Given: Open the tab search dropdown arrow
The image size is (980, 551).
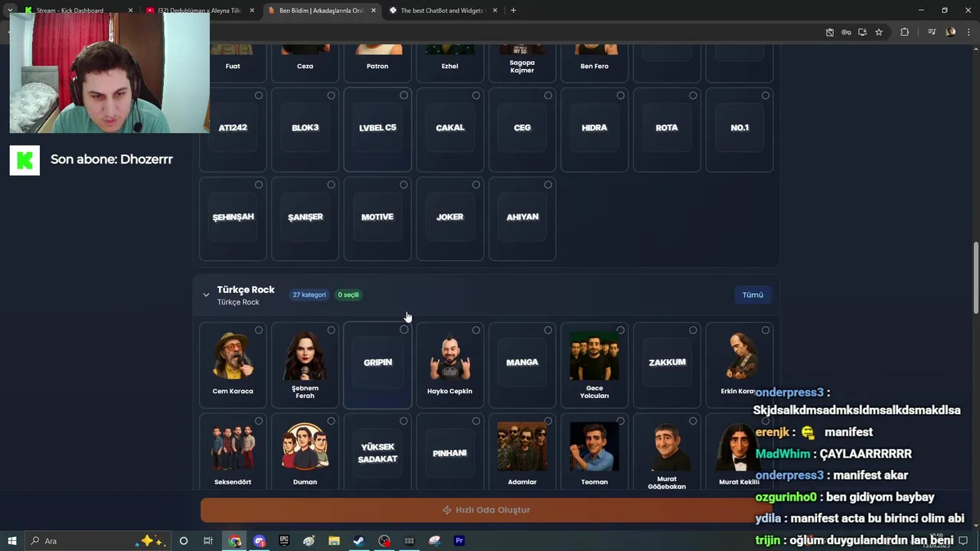Looking at the screenshot, I should click(10, 11).
